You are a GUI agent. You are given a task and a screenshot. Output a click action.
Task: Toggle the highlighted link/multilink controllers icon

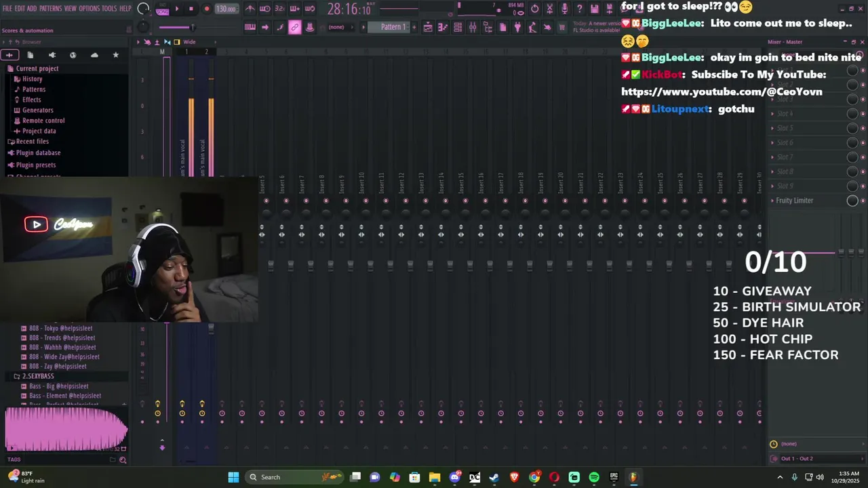coord(294,27)
